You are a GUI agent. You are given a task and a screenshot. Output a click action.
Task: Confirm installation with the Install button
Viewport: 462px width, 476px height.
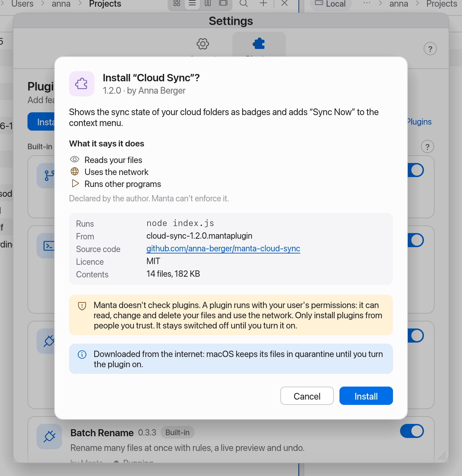click(366, 396)
